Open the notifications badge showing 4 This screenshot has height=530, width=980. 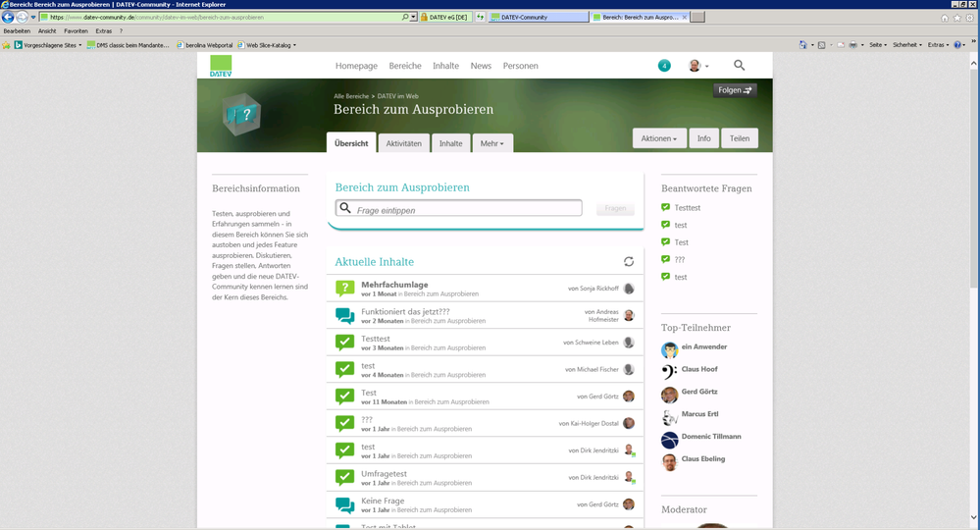(664, 66)
